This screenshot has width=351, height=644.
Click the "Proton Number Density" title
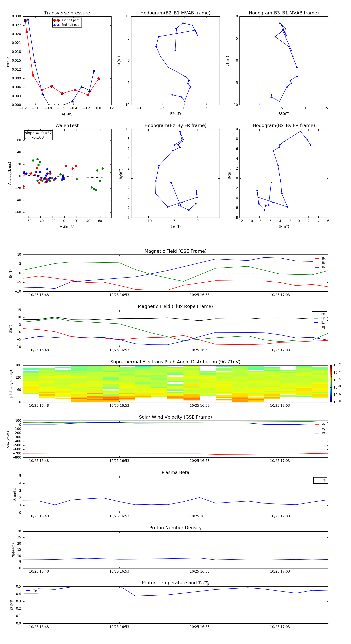[175, 528]
